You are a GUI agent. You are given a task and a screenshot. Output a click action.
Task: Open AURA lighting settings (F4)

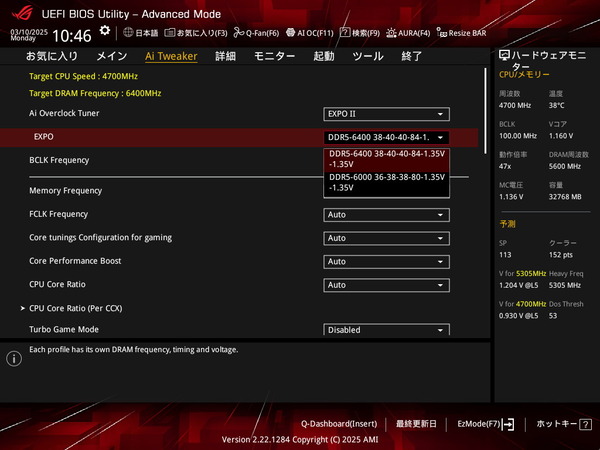[x=407, y=33]
